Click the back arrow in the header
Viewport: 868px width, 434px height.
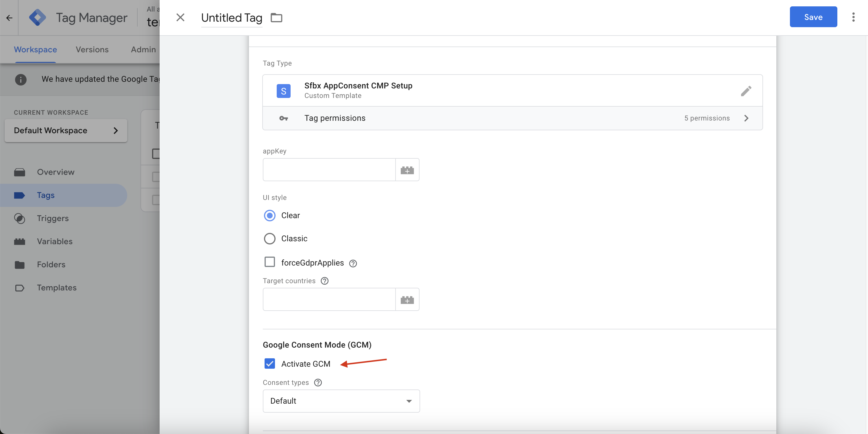[9, 18]
